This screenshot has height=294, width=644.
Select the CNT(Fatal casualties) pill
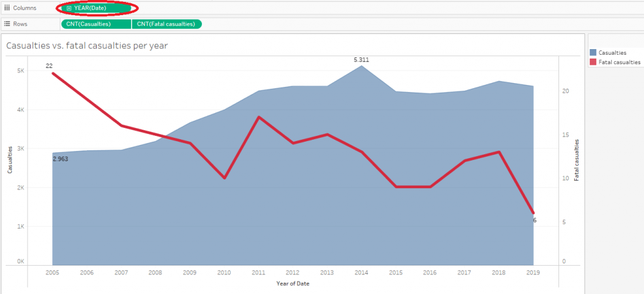pos(167,24)
